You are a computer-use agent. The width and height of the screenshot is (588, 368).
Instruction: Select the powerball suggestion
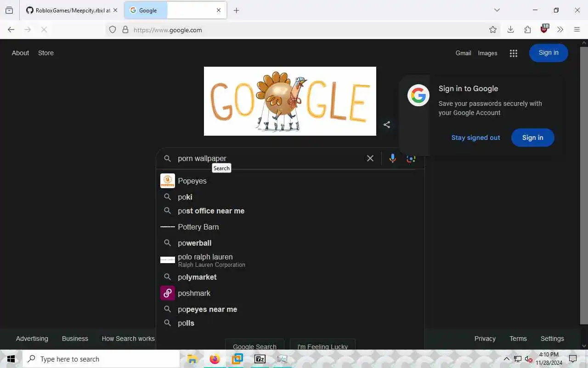coord(290,243)
